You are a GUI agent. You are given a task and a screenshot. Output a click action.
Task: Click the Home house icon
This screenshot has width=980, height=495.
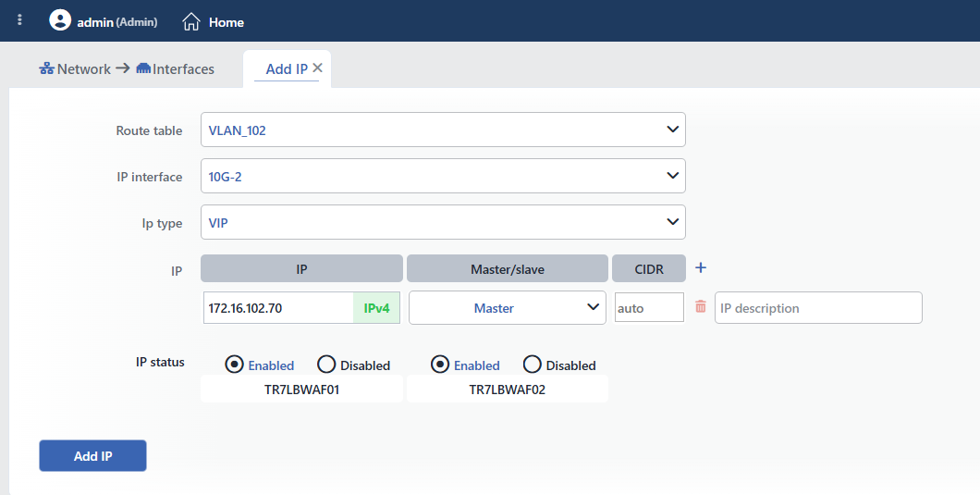(190, 22)
